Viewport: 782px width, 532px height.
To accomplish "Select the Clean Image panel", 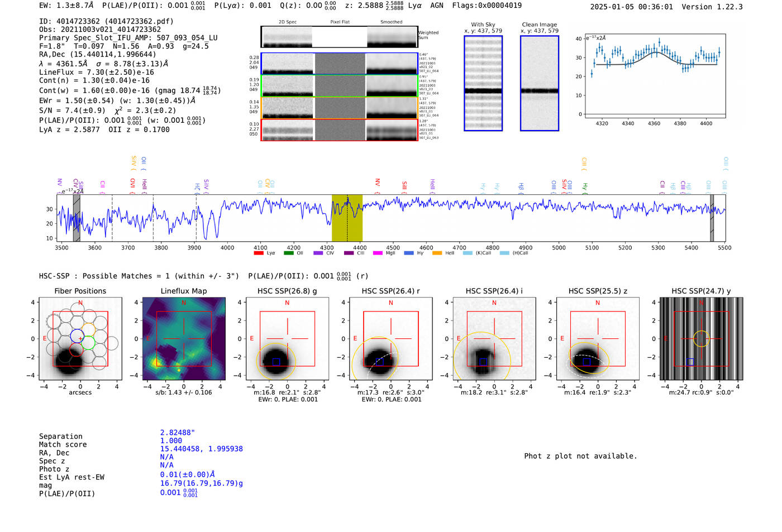I will coord(540,83).
